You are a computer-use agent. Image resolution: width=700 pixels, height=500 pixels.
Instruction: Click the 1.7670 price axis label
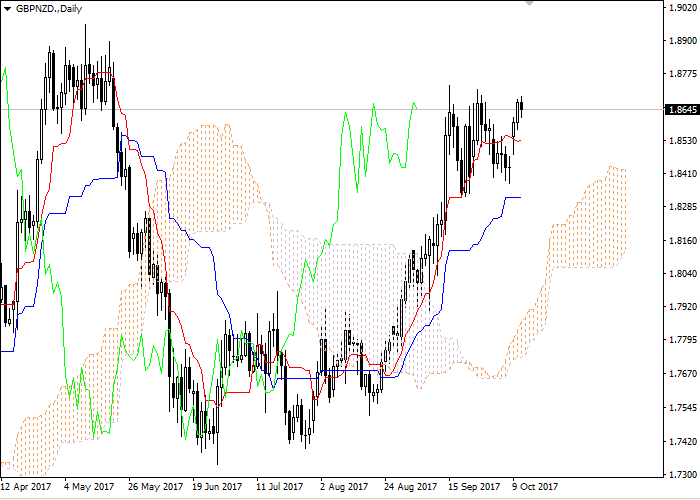tap(683, 374)
